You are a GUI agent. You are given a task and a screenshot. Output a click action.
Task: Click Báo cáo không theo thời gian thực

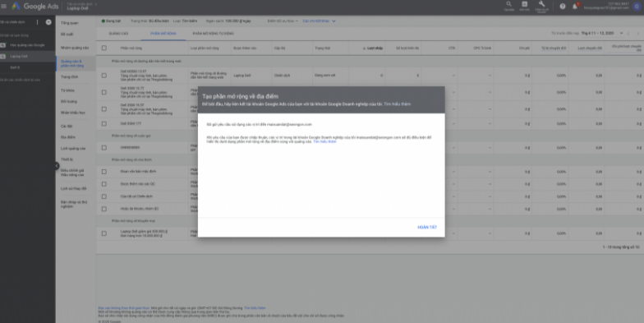point(124,307)
